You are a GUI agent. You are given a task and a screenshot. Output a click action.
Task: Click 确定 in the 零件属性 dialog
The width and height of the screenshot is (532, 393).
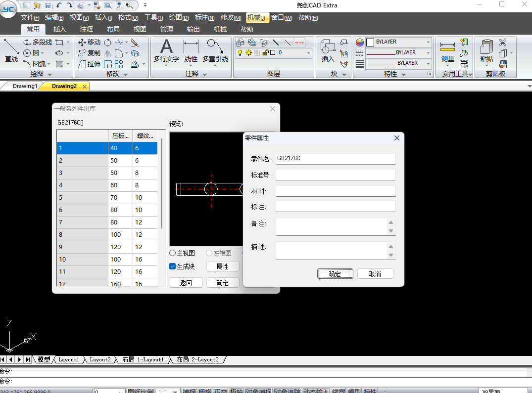(x=335, y=274)
